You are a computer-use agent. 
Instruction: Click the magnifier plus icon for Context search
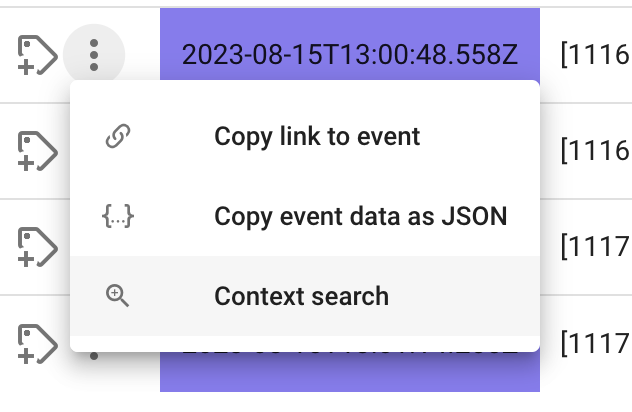click(x=117, y=296)
